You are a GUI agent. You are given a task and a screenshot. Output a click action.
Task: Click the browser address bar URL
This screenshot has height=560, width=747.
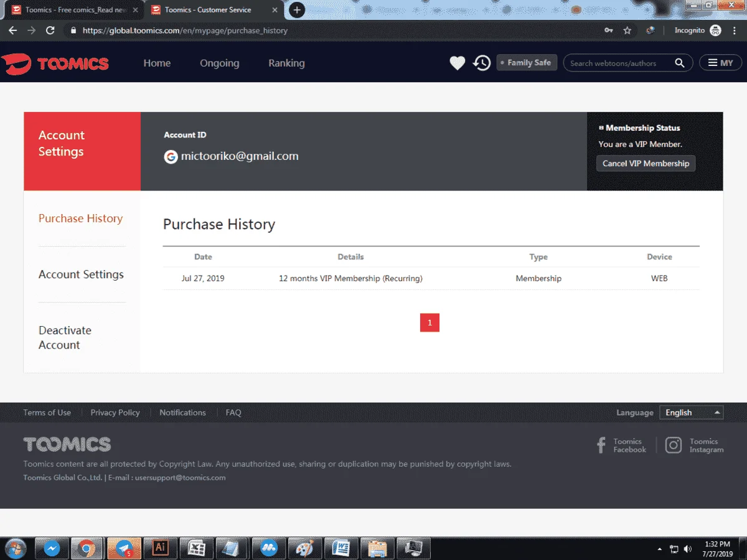185,30
